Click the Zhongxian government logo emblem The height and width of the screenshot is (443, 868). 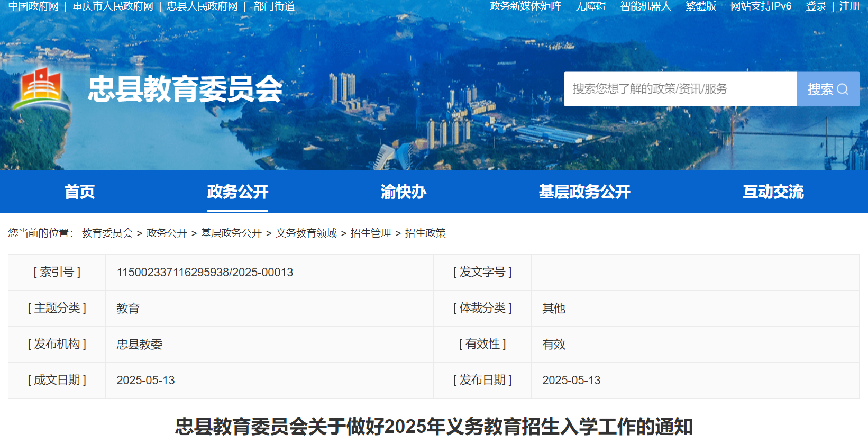tap(41, 88)
